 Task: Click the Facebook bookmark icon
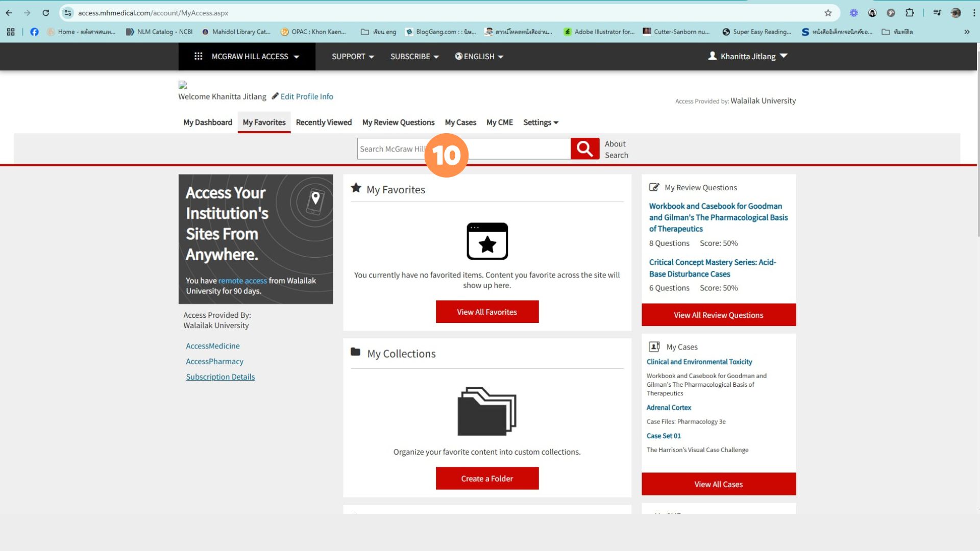pos(34,32)
